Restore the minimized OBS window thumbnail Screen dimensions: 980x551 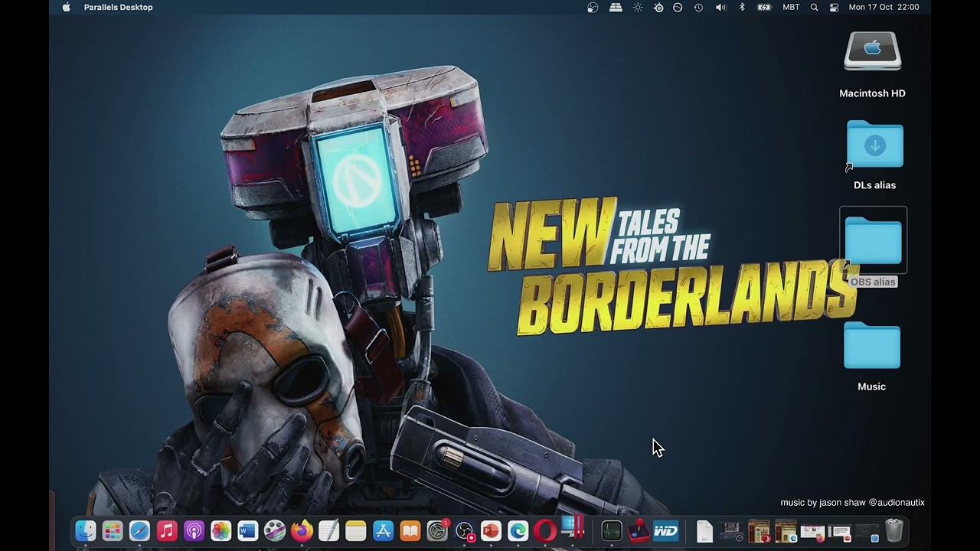point(731,530)
